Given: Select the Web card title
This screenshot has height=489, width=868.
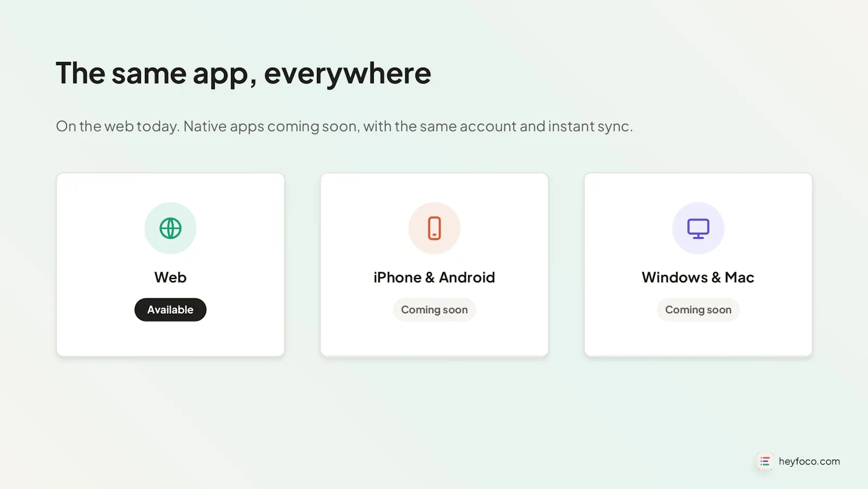Looking at the screenshot, I should click(x=170, y=277).
